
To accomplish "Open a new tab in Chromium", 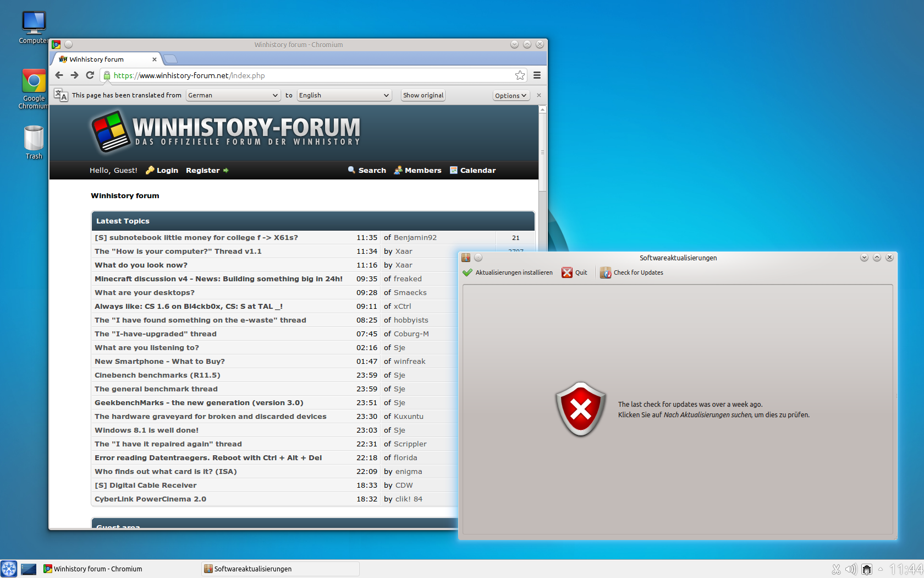I will (x=170, y=59).
